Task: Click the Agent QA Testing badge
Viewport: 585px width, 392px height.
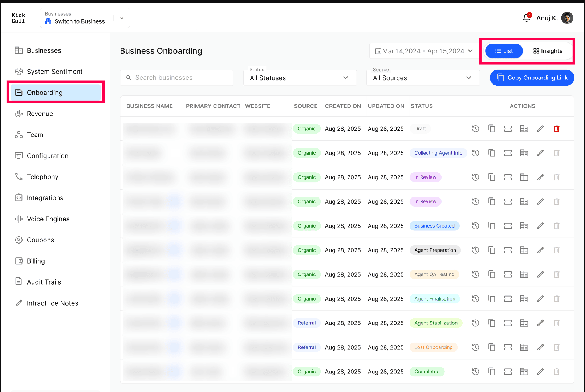Action: (x=434, y=274)
